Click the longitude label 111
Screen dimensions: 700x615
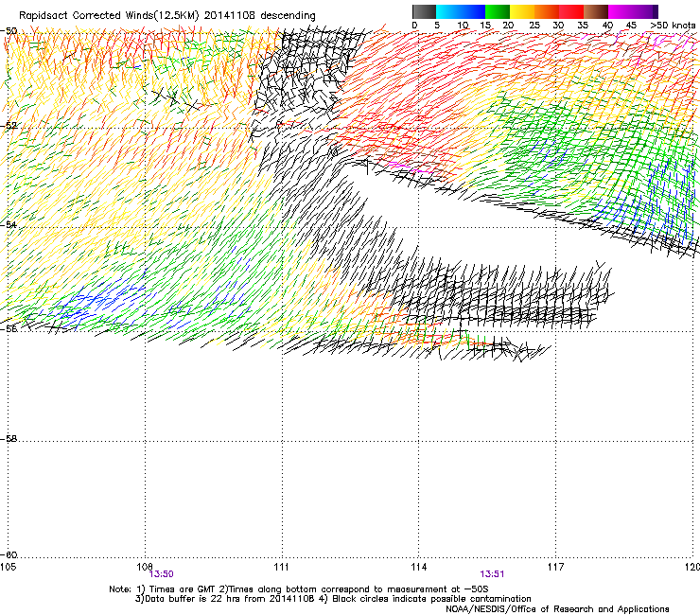tap(282, 567)
